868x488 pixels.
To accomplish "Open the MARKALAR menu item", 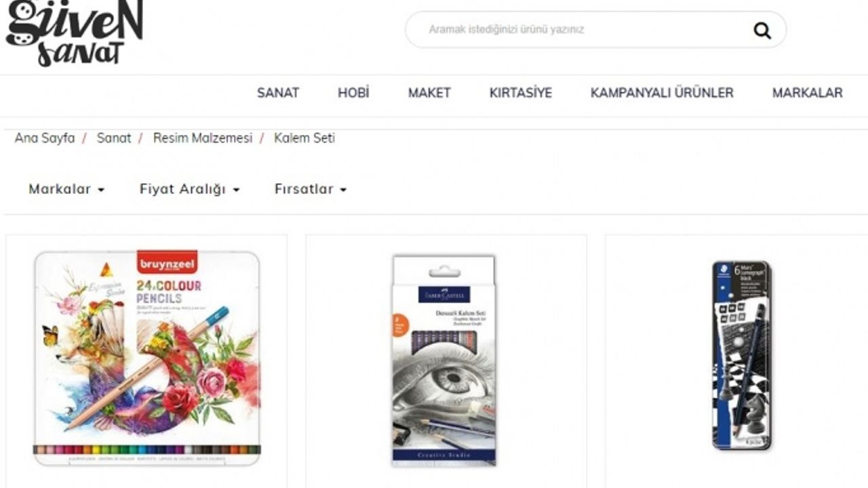I will 808,93.
